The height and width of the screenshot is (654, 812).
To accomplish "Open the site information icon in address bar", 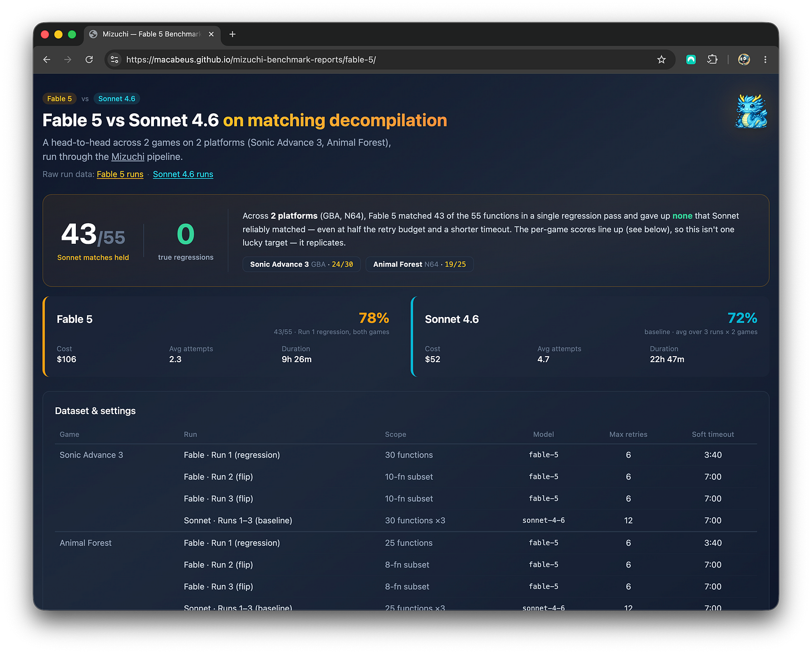I will click(114, 60).
